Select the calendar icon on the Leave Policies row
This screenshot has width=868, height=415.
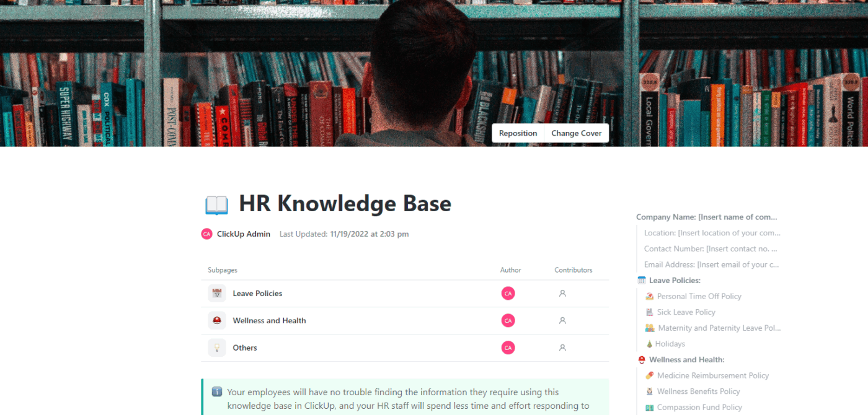click(216, 293)
